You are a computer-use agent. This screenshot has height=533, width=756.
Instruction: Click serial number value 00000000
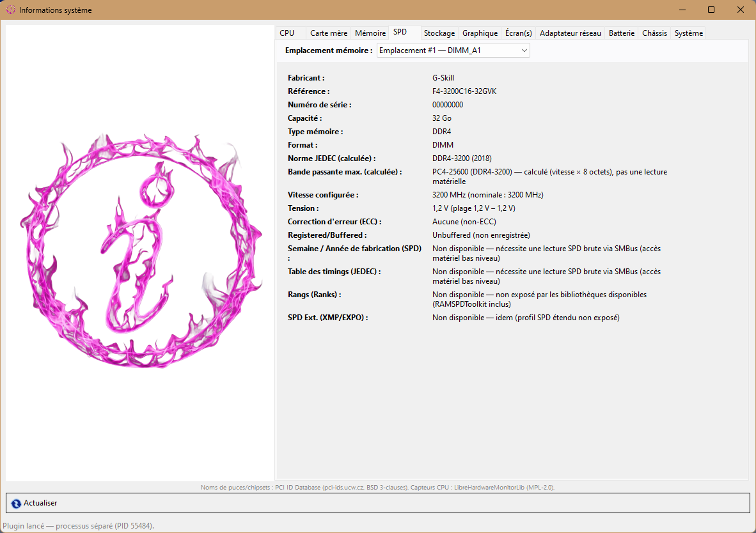click(448, 105)
